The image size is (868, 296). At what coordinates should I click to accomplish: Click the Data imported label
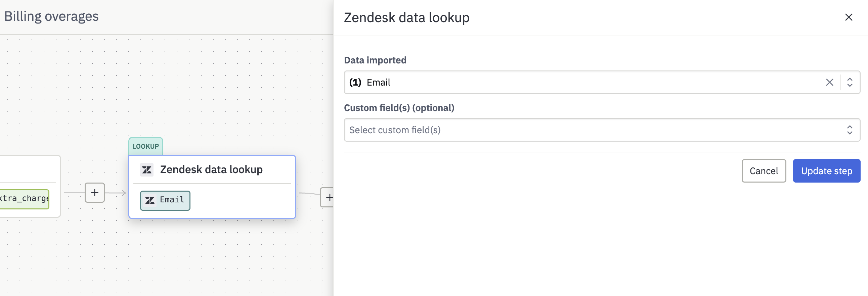click(375, 60)
